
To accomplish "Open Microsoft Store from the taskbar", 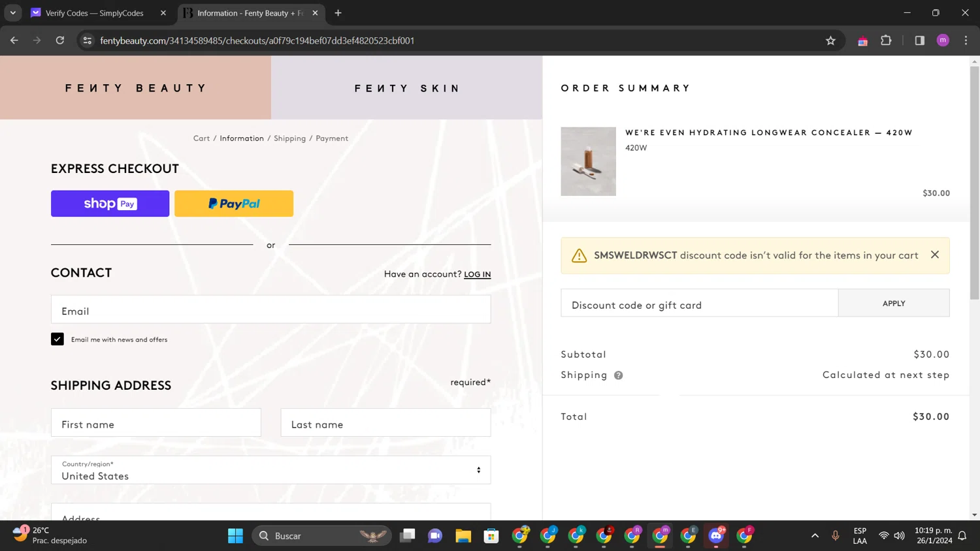I will pyautogui.click(x=491, y=536).
